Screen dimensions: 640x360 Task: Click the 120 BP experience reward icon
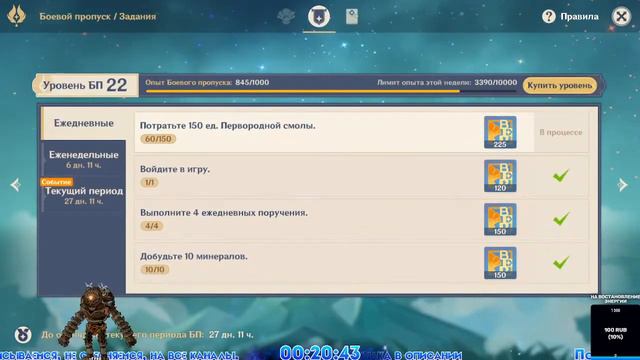click(x=500, y=176)
